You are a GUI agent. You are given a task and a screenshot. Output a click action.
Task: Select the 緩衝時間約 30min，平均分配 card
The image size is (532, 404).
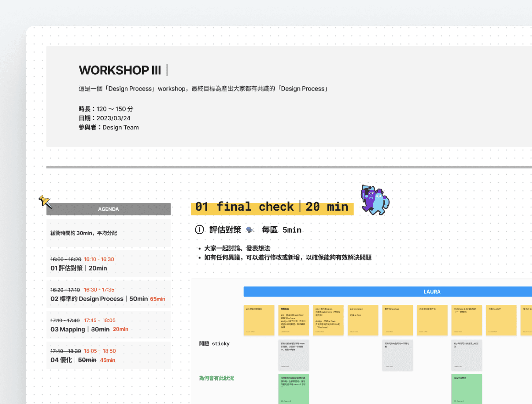(x=108, y=233)
